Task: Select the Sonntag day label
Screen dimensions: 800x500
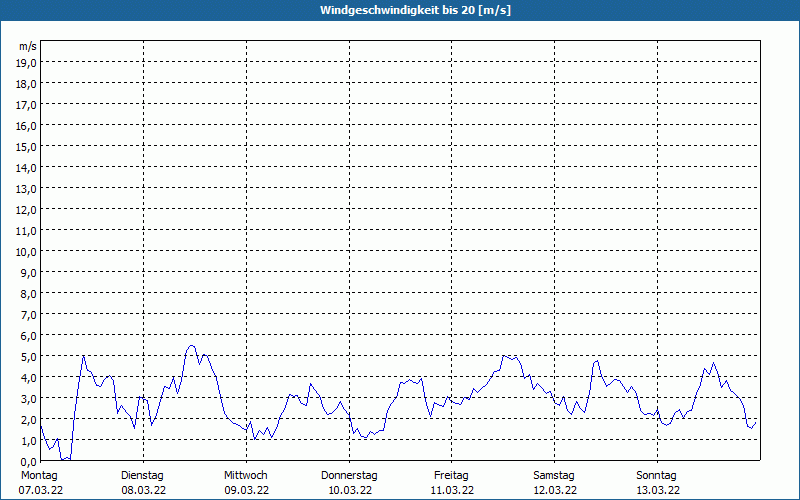Action: [x=657, y=475]
